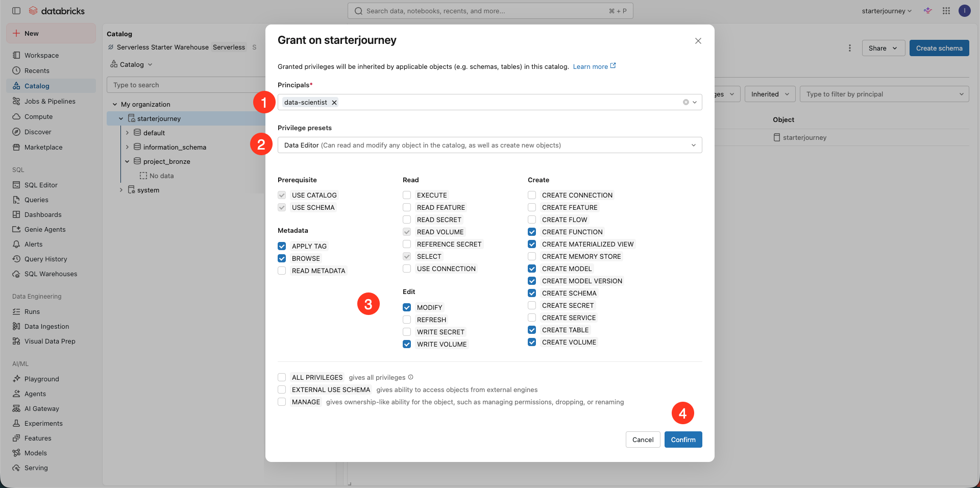This screenshot has height=488, width=980.
Task: Tick the ALL PRIVILEGES checkbox
Action: [x=282, y=377]
